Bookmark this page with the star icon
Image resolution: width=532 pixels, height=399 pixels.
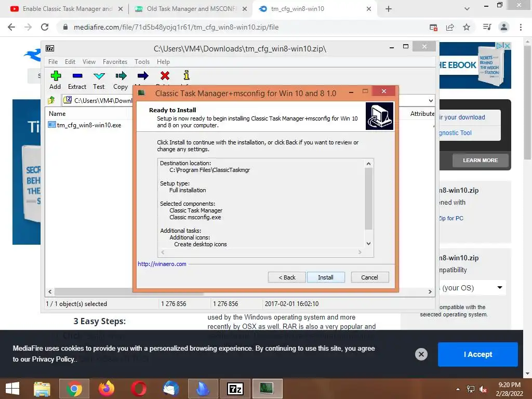467,27
